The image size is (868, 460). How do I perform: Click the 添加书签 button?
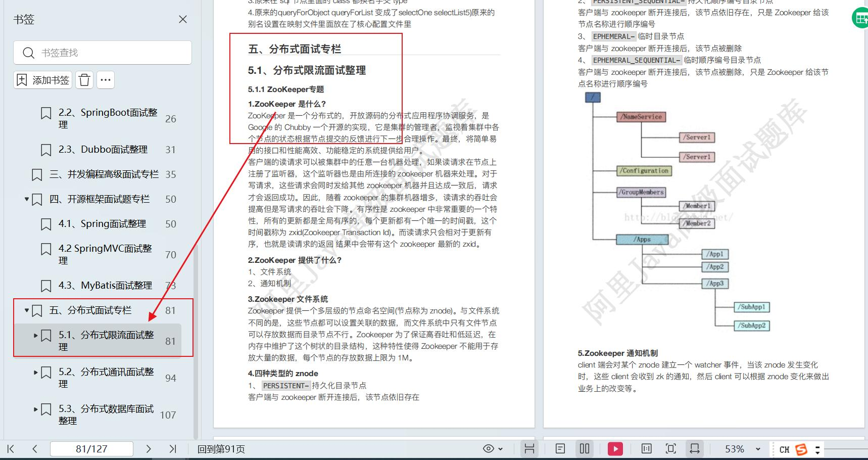pos(43,80)
